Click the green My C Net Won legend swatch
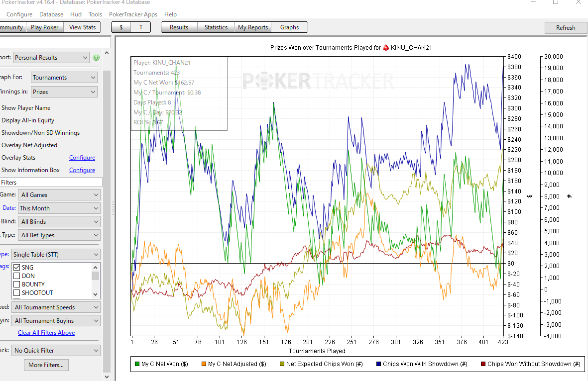This screenshot has height=381, width=588. [137, 364]
